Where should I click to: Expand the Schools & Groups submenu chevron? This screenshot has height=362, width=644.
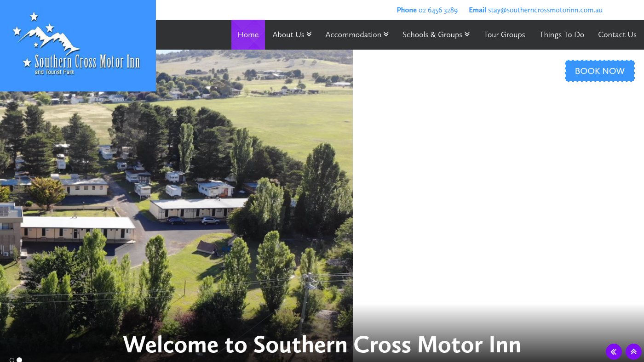(x=467, y=34)
